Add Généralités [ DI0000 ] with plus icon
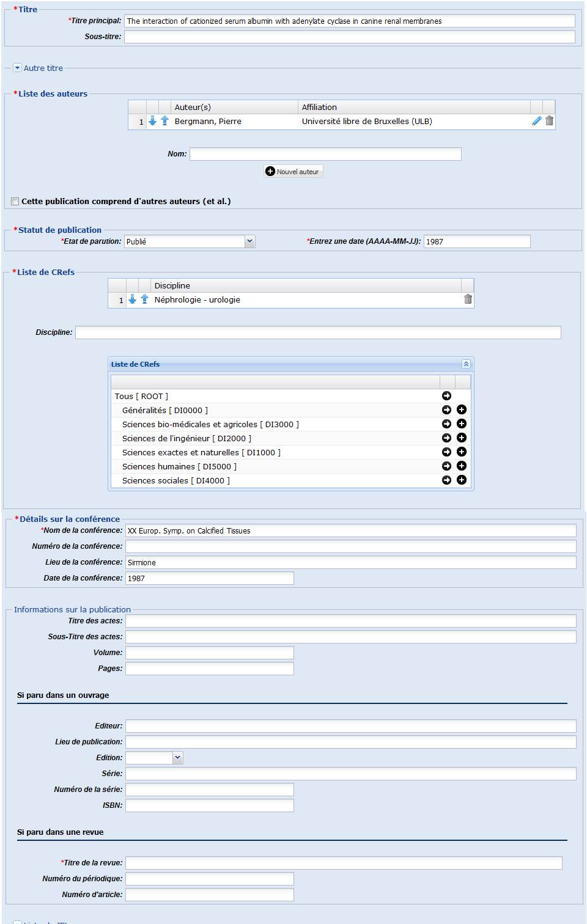The image size is (587, 924). pyautogui.click(x=462, y=410)
